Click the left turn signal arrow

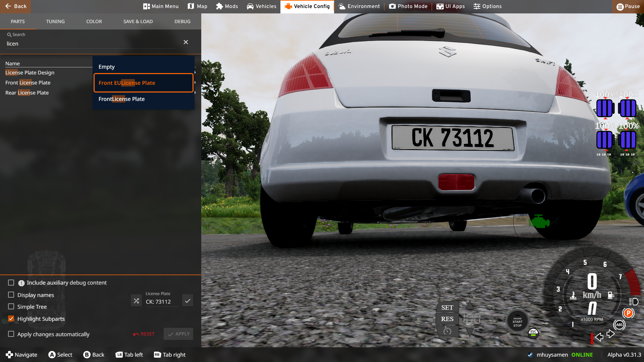(599, 337)
